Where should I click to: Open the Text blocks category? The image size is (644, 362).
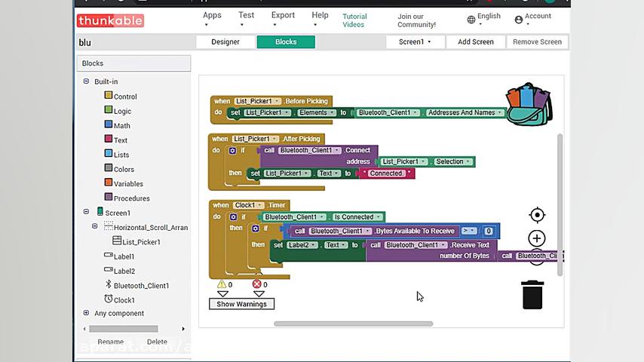tap(116, 140)
